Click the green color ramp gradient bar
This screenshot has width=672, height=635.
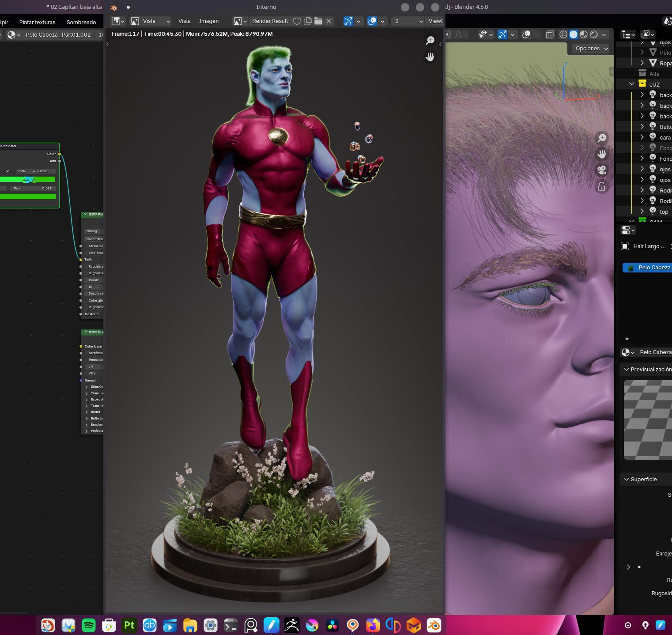(27, 179)
